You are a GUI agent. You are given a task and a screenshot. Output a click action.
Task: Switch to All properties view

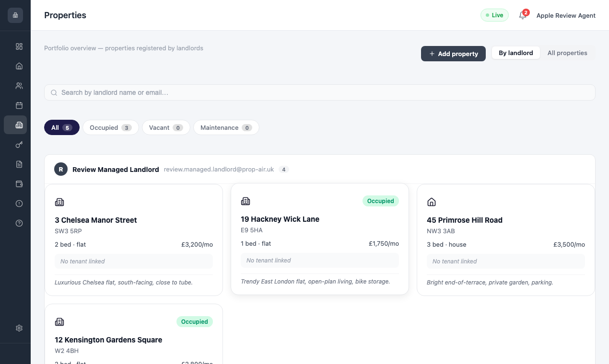tap(567, 53)
